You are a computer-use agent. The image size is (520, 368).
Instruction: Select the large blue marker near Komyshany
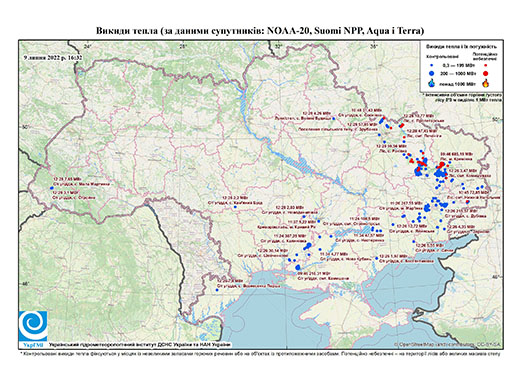coord(298,267)
